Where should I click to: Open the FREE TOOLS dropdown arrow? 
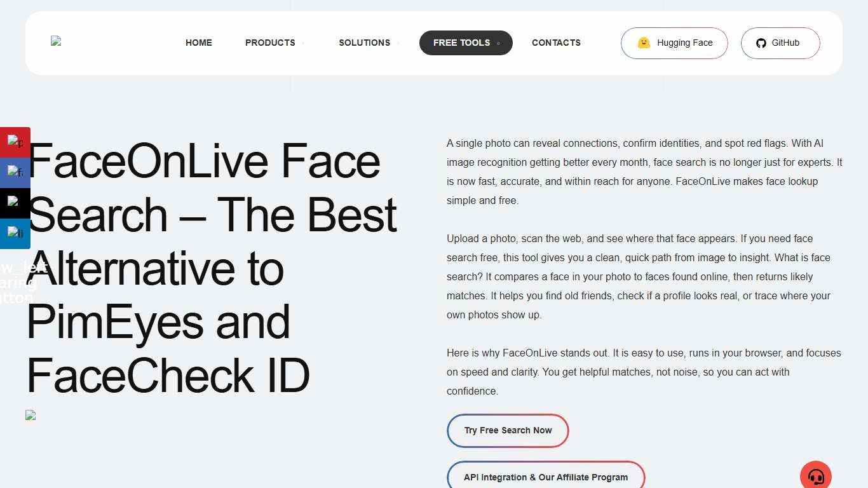point(498,44)
